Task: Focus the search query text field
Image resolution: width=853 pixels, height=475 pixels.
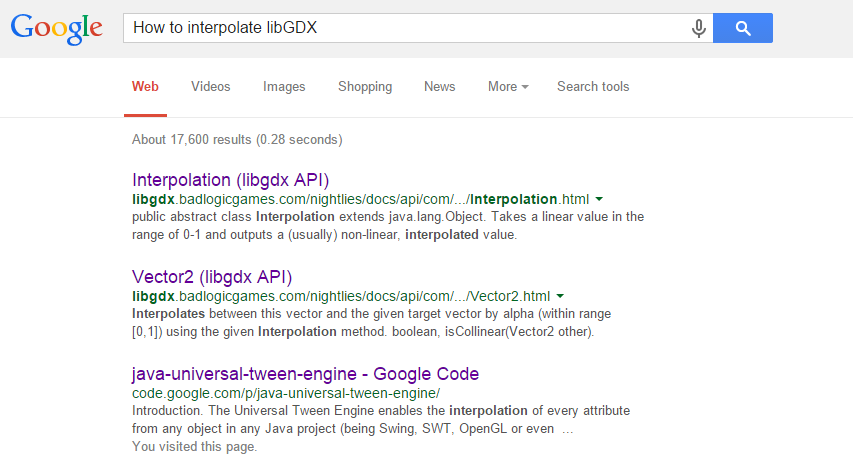Action: coord(405,28)
